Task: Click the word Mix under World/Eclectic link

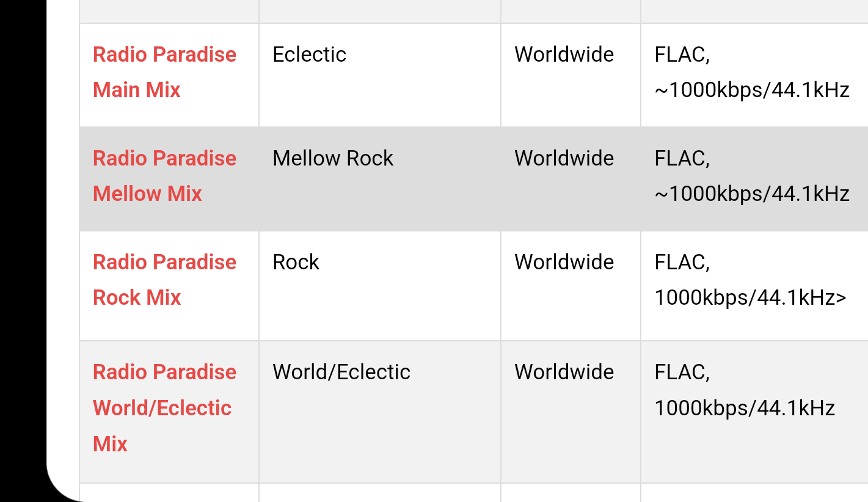Action: pos(110,443)
